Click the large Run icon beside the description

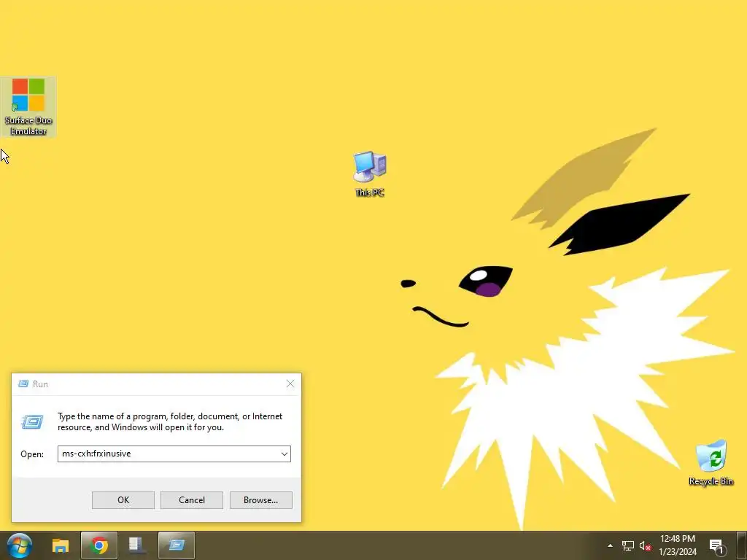(x=32, y=421)
